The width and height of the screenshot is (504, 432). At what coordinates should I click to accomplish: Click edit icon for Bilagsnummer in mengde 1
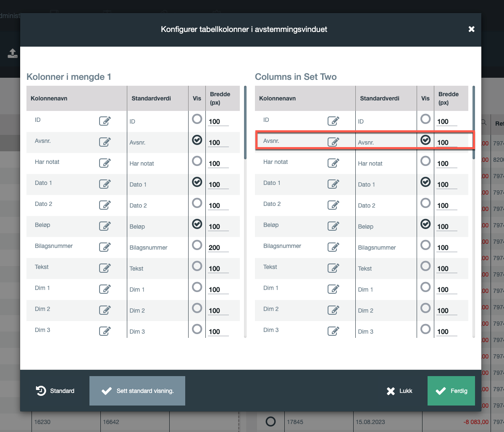coord(105,247)
